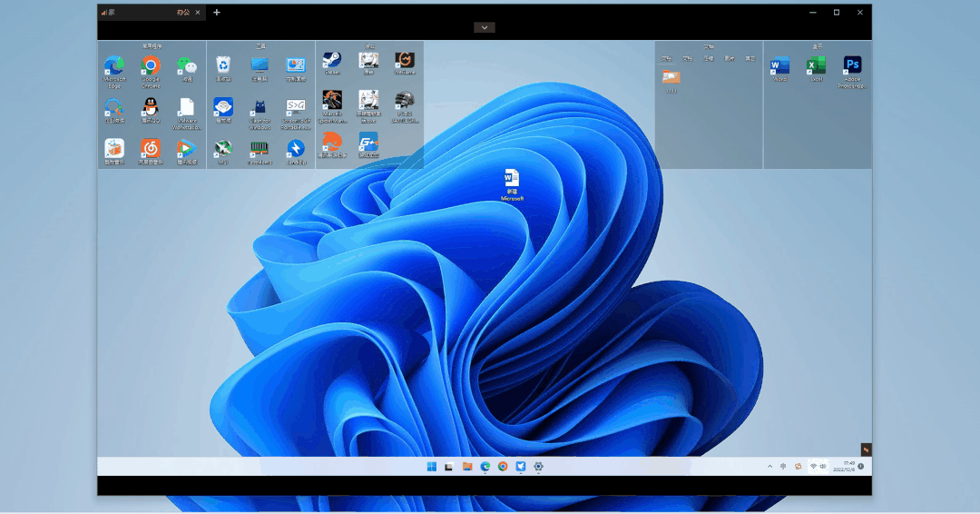Select the 工具 fence title
Image resolution: width=980 pixels, height=514 pixels.
260,46
